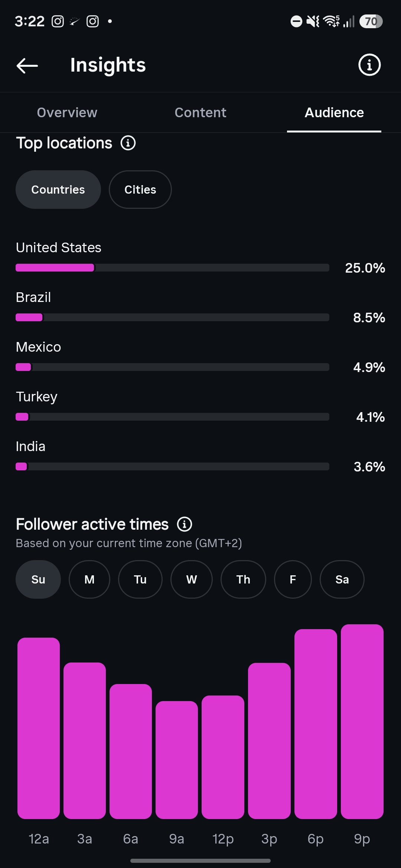Tap the 9a activity bar in the chart
Image resolution: width=401 pixels, height=868 pixels.
point(177,760)
